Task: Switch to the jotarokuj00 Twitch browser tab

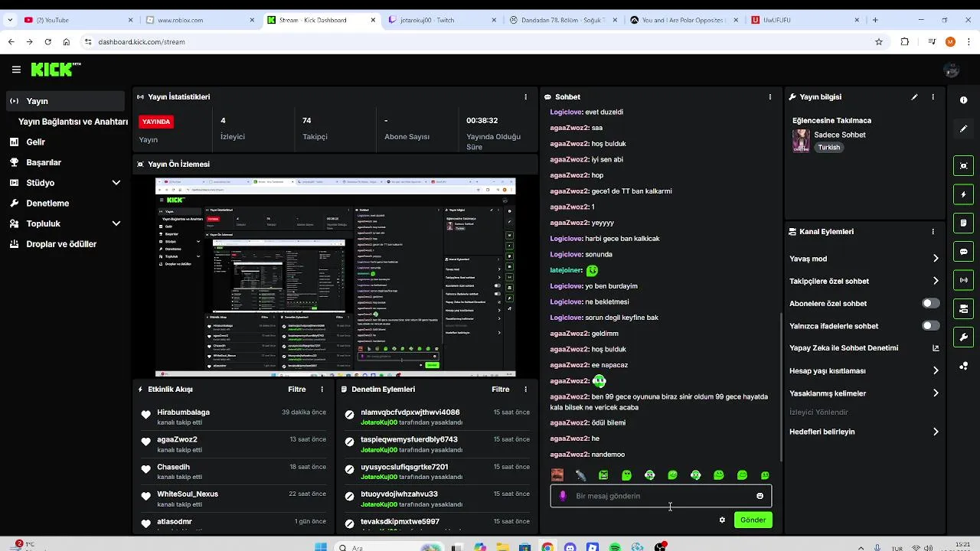Action: point(442,20)
